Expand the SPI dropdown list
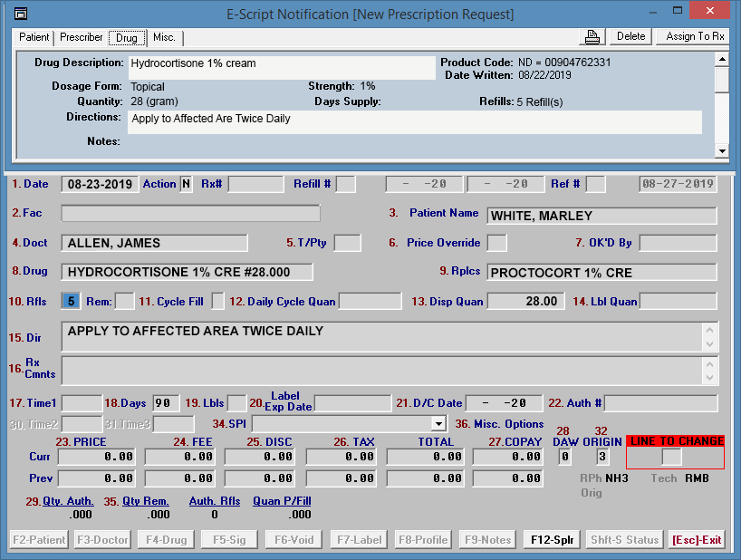 pyautogui.click(x=439, y=423)
